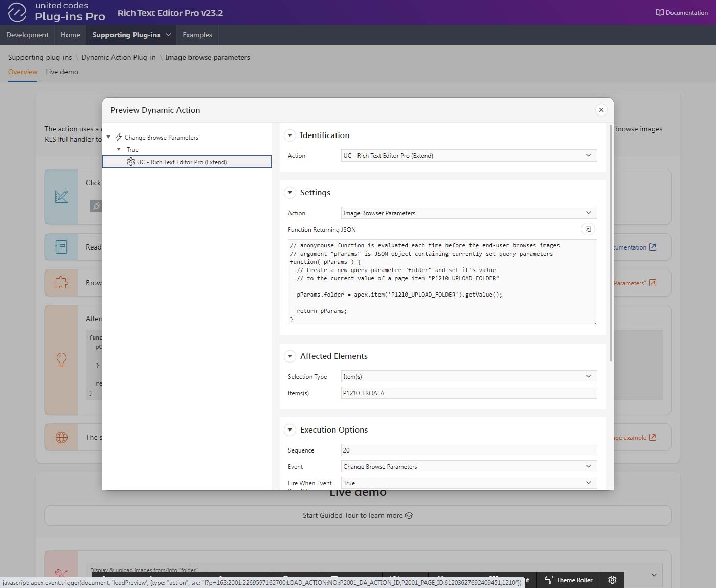Click the Sequence input field
Viewport: 716px width, 588px height.
(x=469, y=450)
